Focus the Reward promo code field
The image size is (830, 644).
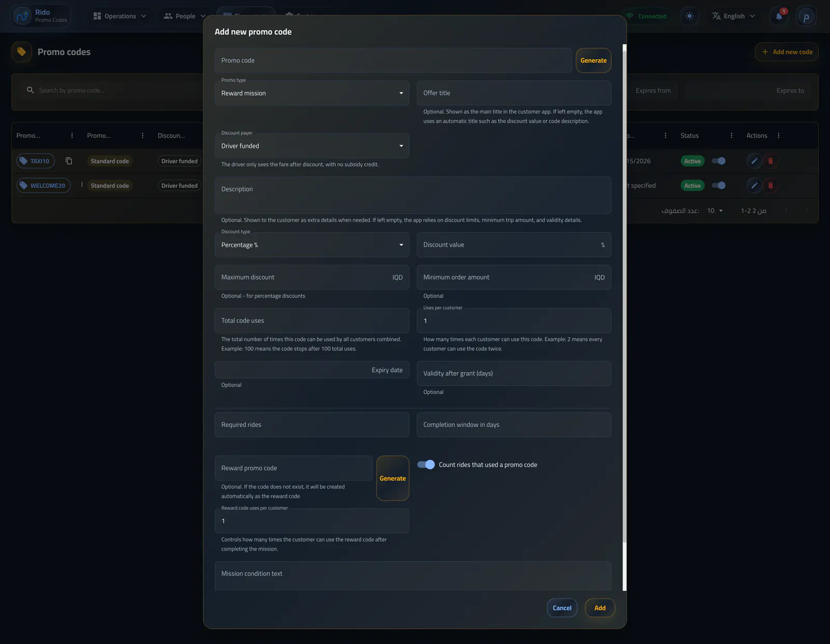click(x=294, y=468)
